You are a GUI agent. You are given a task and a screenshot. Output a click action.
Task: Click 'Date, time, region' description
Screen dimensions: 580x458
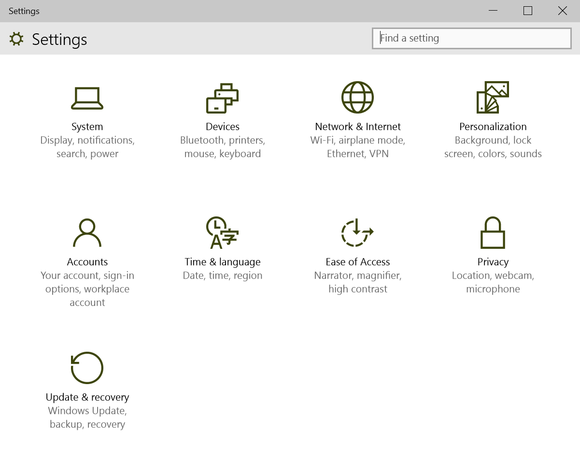click(222, 276)
